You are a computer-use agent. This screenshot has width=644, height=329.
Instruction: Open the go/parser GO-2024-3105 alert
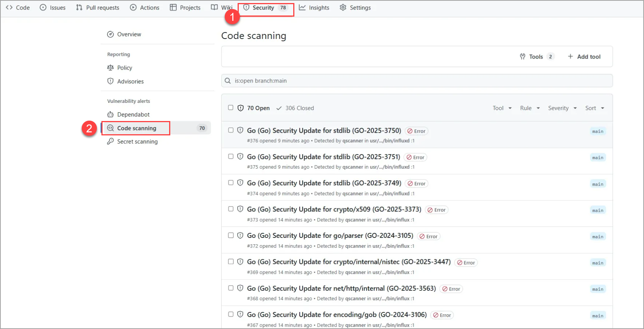330,236
